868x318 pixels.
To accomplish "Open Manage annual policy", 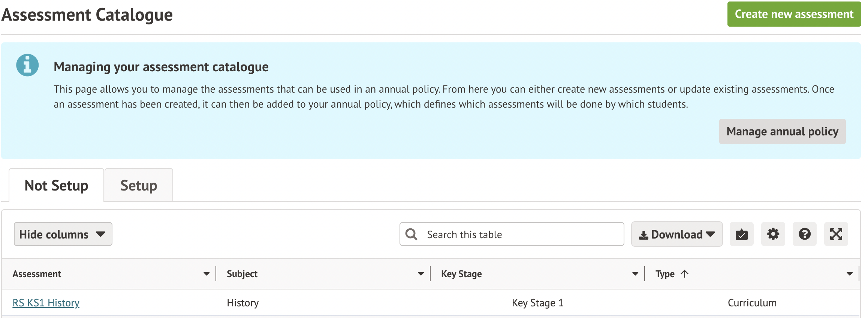I will (x=782, y=132).
